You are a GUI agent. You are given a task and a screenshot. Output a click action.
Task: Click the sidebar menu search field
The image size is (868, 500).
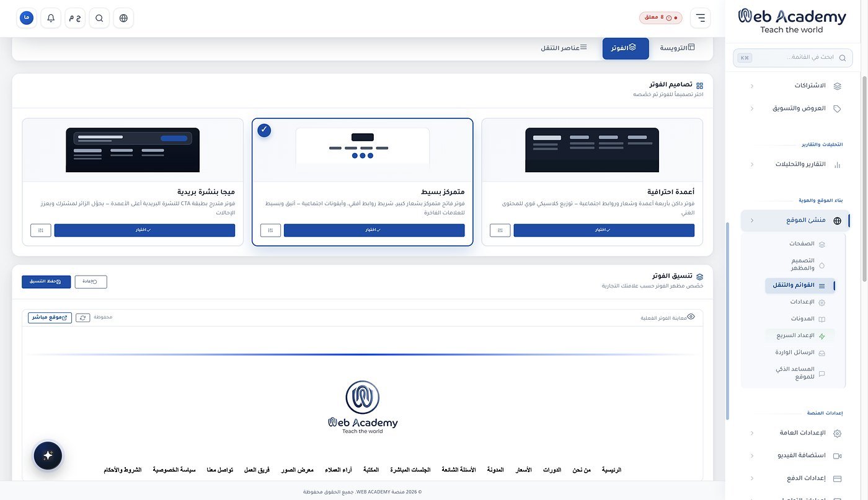(x=793, y=58)
